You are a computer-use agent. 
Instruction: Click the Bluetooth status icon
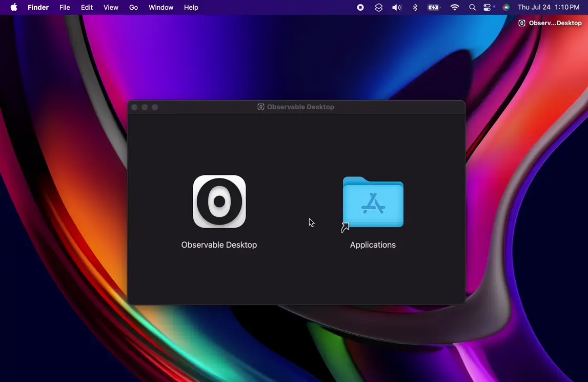pyautogui.click(x=415, y=8)
